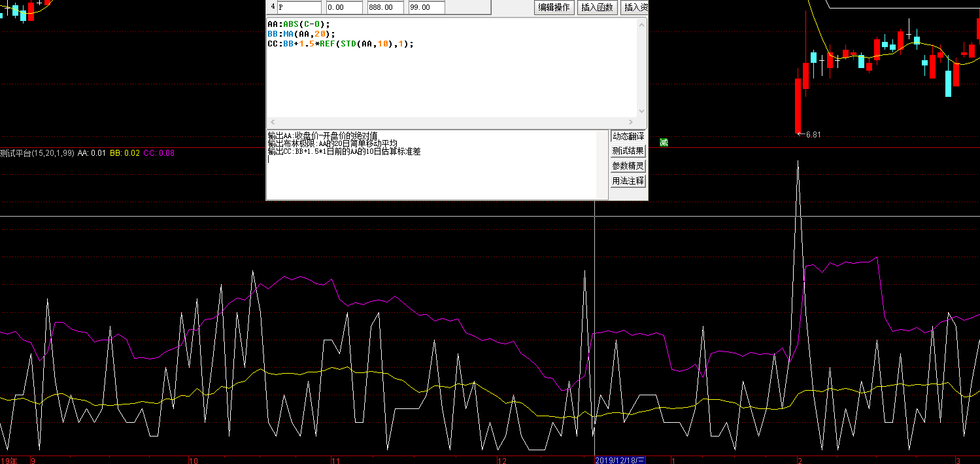Click the 编辑操作 button

[x=554, y=8]
